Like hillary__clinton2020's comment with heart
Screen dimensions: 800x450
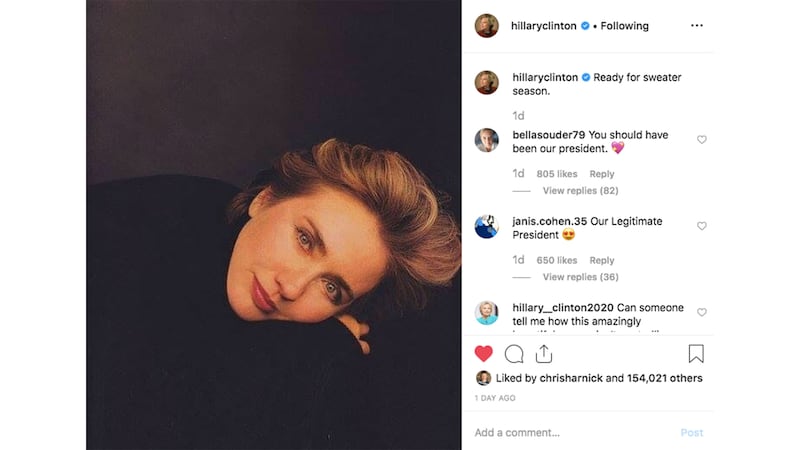click(701, 313)
